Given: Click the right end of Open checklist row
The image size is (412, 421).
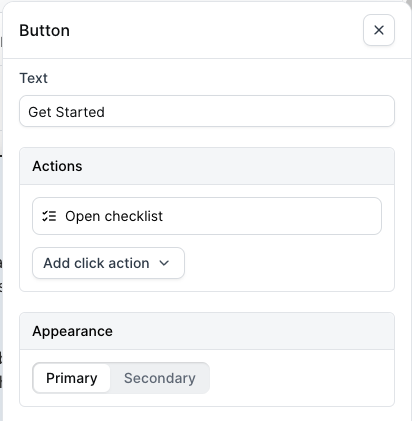Looking at the screenshot, I should [x=367, y=216].
